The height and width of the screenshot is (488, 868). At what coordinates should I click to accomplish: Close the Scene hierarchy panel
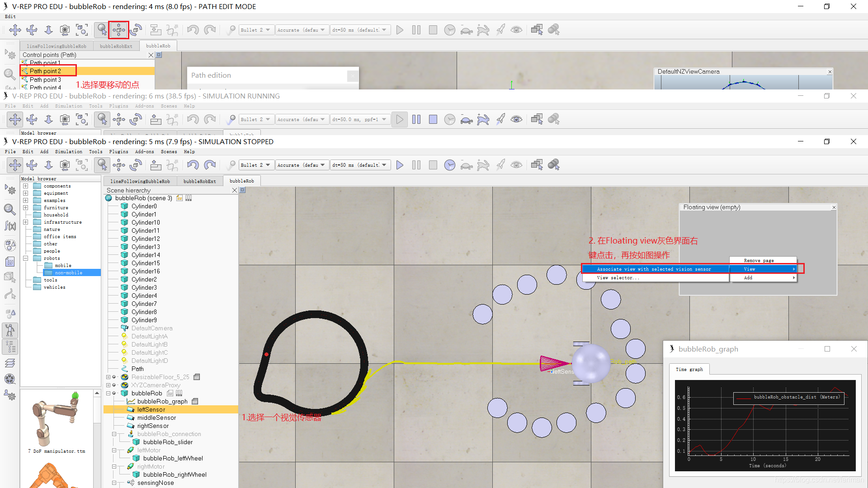tap(235, 190)
